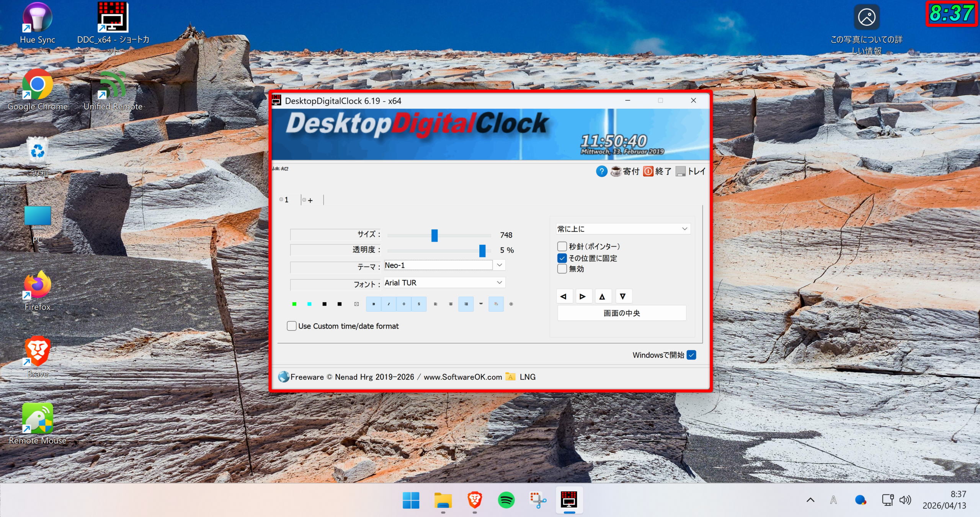Viewport: 980px width, 517px height.
Task: Enable Use Custom time/date format
Action: click(292, 326)
